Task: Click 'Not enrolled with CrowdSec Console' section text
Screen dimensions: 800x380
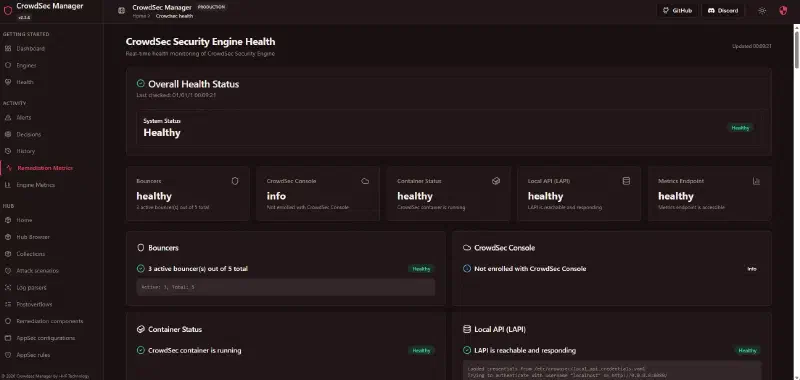Action: (x=530, y=268)
